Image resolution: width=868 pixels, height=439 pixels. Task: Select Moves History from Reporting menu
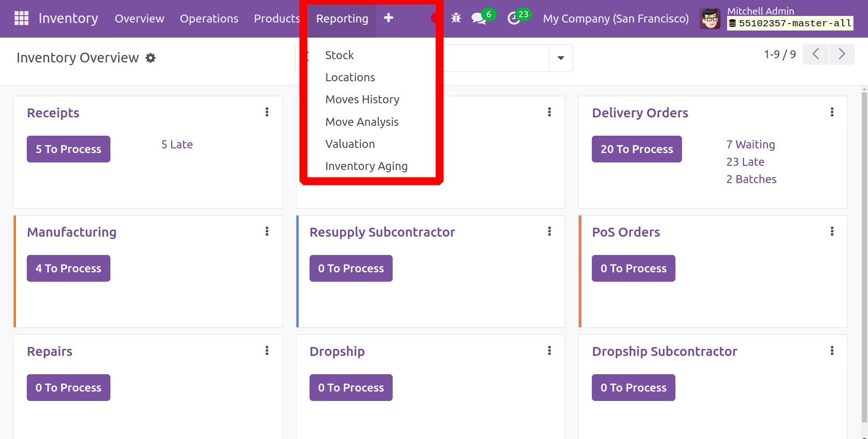point(362,100)
